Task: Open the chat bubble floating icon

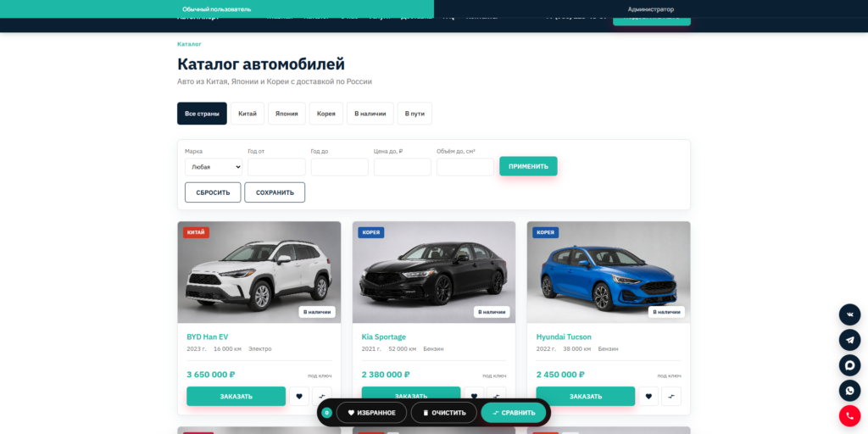Action: 849,365
